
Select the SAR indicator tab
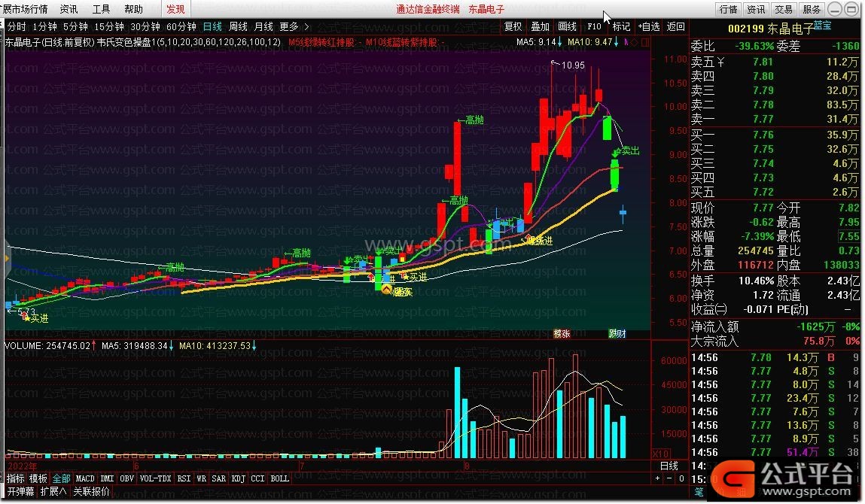point(219,478)
